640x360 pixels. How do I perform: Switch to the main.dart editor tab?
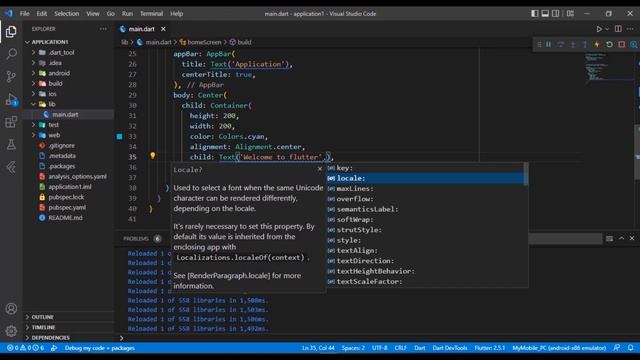point(141,29)
